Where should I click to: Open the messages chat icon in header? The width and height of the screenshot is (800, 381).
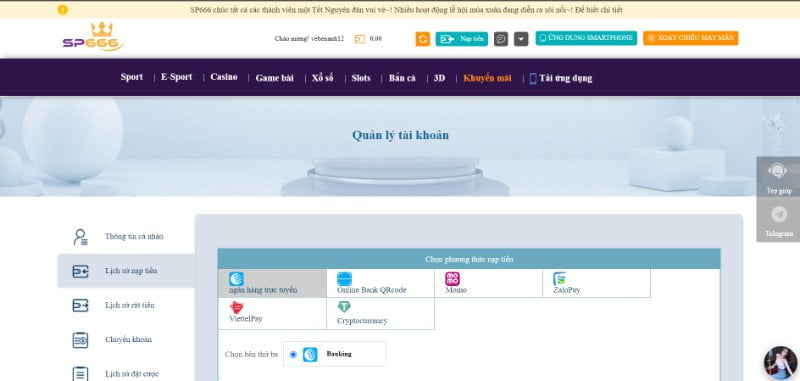tap(501, 39)
